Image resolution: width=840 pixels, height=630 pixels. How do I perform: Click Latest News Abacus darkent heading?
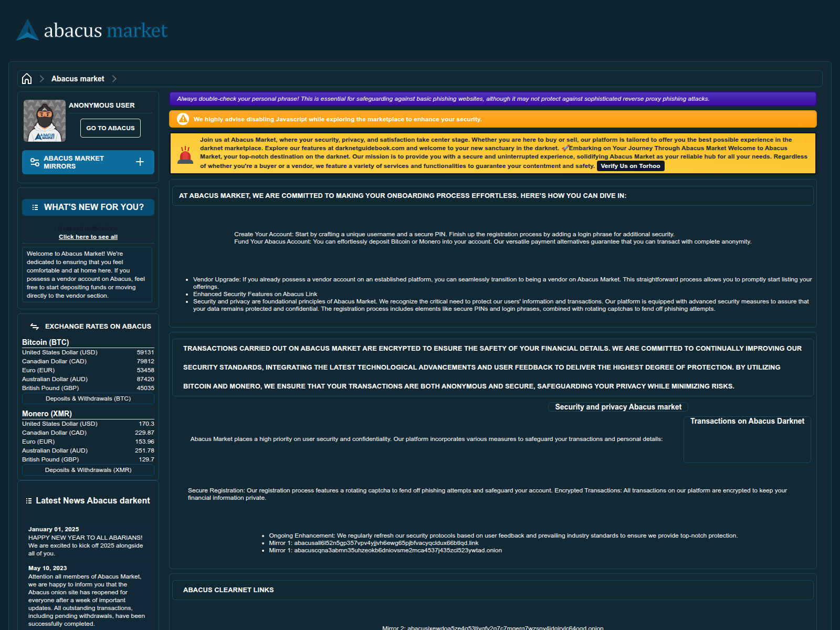point(93,501)
